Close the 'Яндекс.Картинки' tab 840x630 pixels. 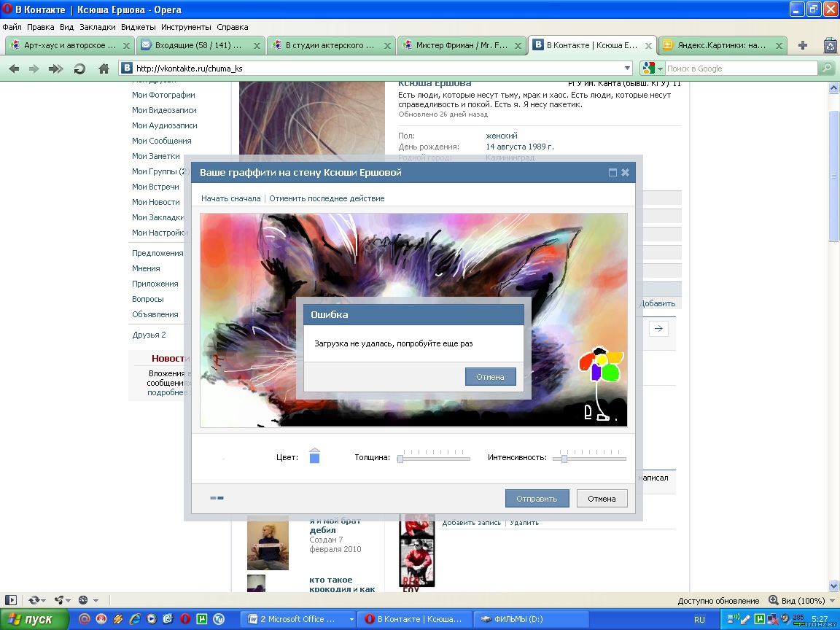click(779, 46)
